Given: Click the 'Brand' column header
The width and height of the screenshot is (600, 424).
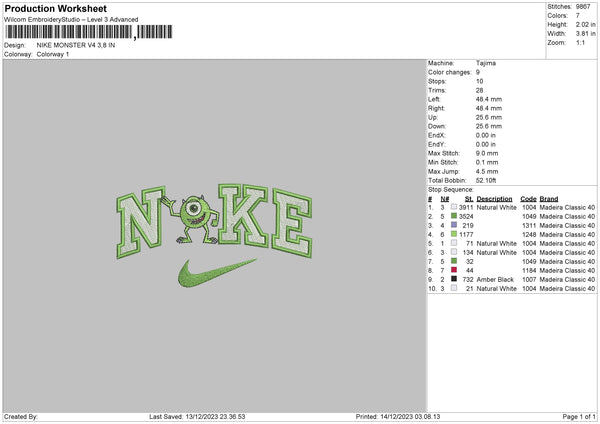Looking at the screenshot, I should tap(549, 199).
